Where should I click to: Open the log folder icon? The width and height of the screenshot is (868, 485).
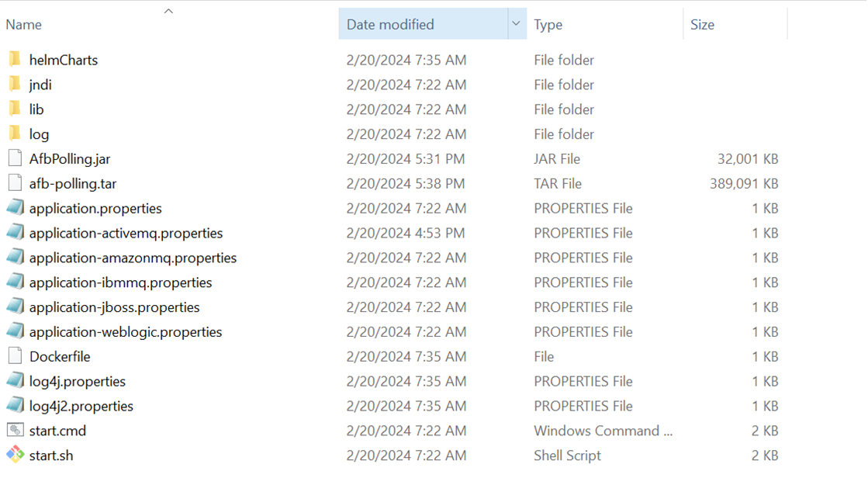point(15,133)
